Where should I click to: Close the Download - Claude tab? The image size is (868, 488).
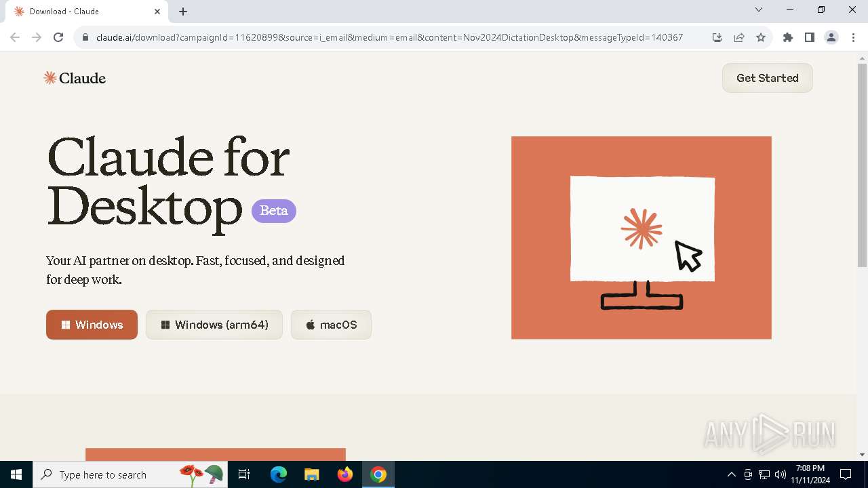point(157,12)
